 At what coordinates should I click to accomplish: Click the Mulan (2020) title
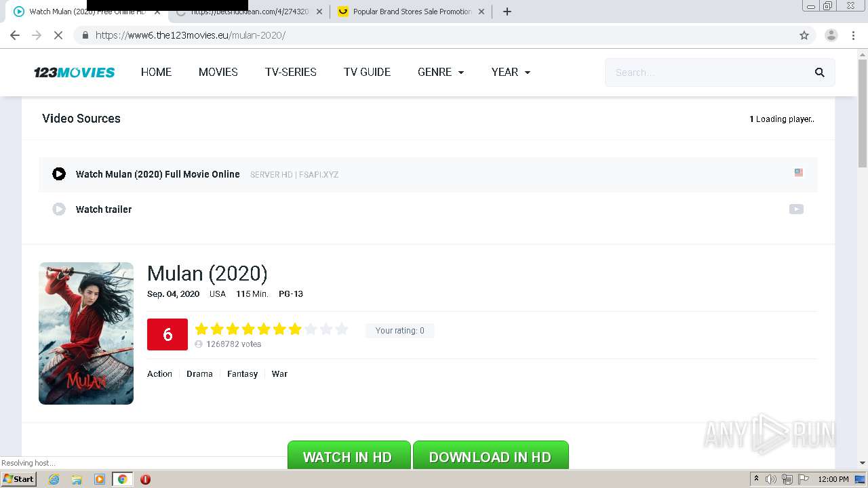pos(208,273)
